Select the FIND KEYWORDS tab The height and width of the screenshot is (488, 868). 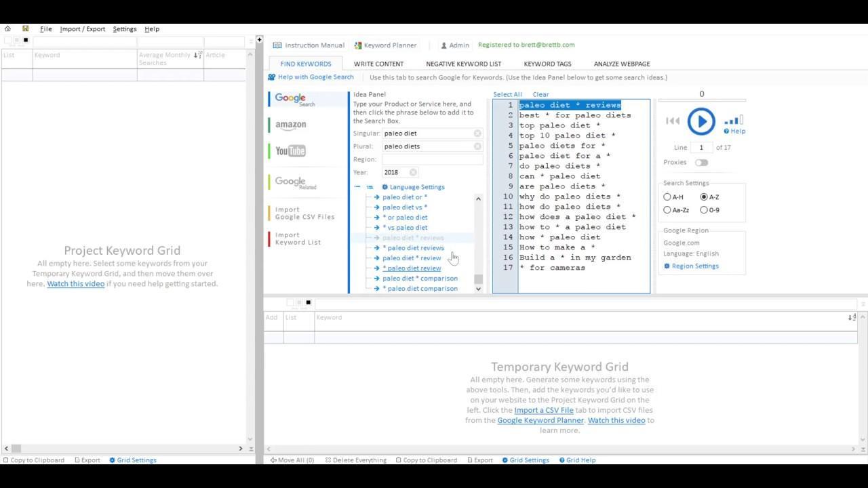coord(306,64)
